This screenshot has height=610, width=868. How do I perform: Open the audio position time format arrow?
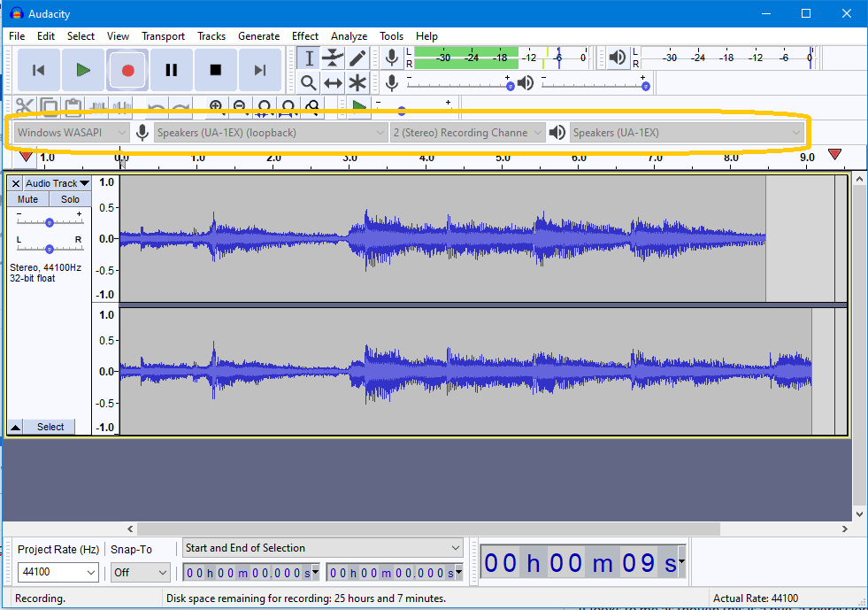pos(681,562)
